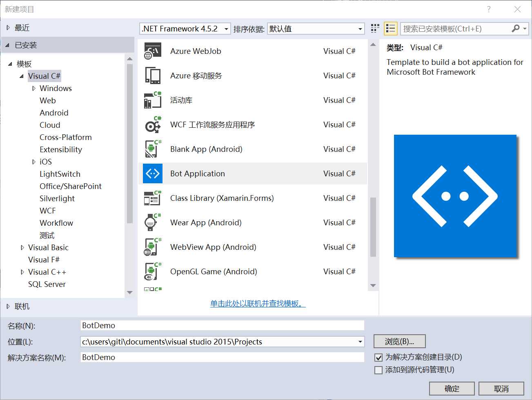Click the 浏览(B)... button
Viewport: 532px width, 400px height.
(x=400, y=341)
